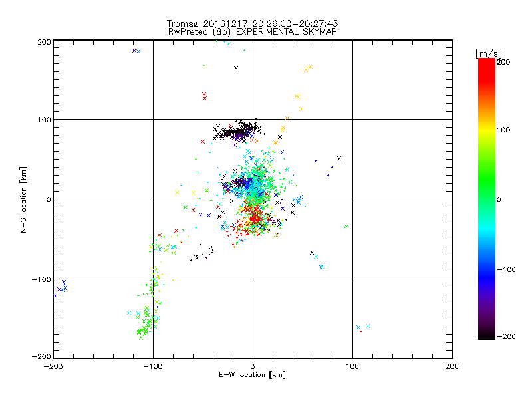Click the y-axis tick label '100'
532x399 pixels.
(44, 120)
